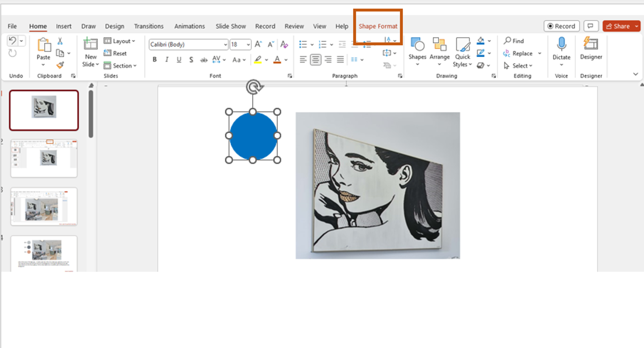Switch to the Animations tab

pyautogui.click(x=189, y=26)
